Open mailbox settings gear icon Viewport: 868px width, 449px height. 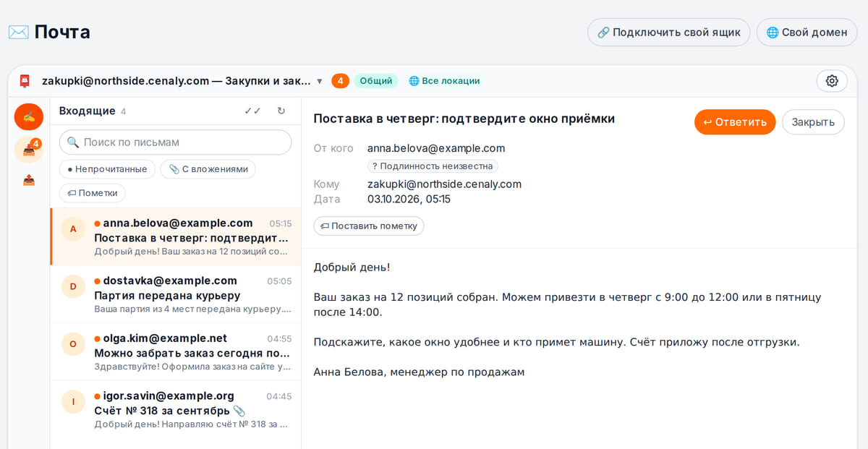832,81
